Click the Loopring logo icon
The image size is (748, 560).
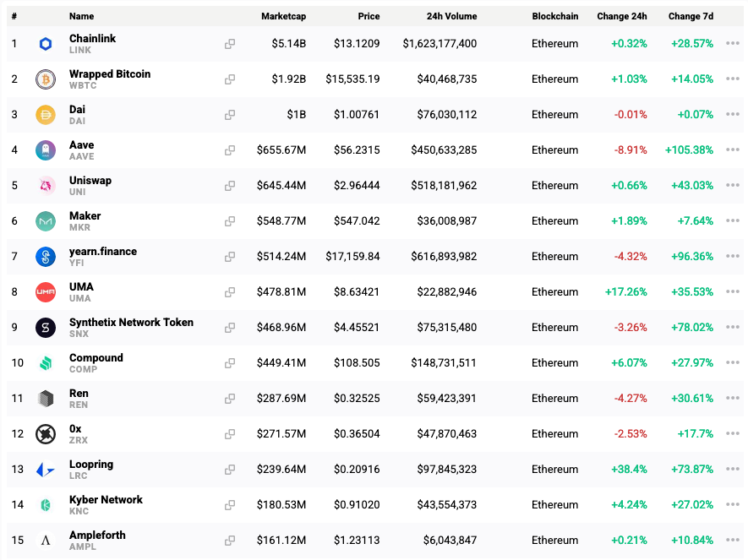[46, 470]
